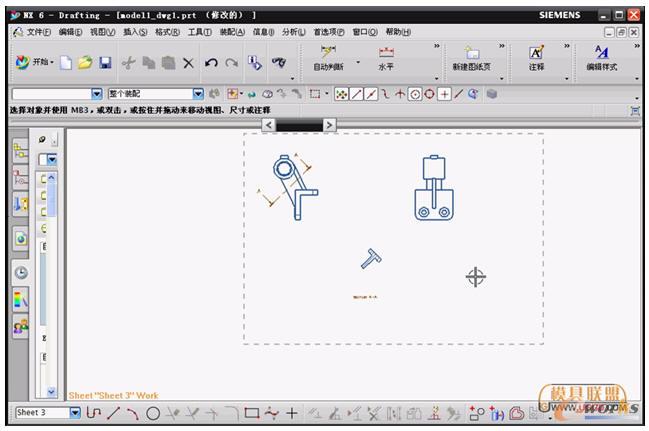Click the Undo arrow icon
Screen dimensions: 649x431
(x=211, y=63)
